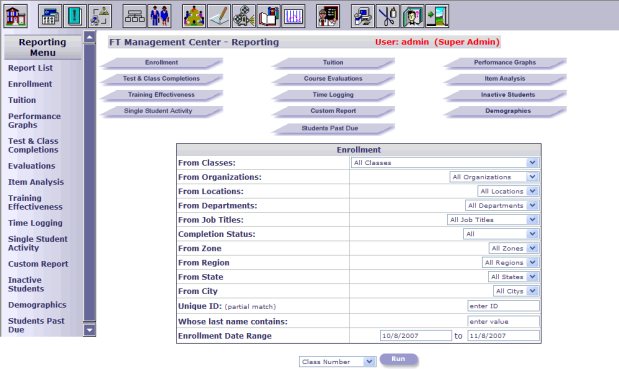Screen dimensions: 619x369
Task: Open Performance Graphs from sidebar menu
Action: point(34,121)
